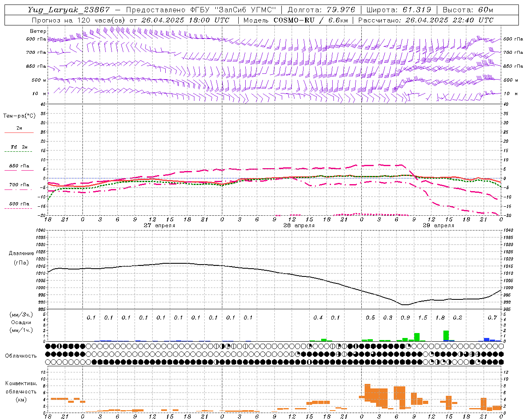Select the date label 29 апреля
Image resolution: width=525 pixels, height=420 pixels.
coord(438,226)
